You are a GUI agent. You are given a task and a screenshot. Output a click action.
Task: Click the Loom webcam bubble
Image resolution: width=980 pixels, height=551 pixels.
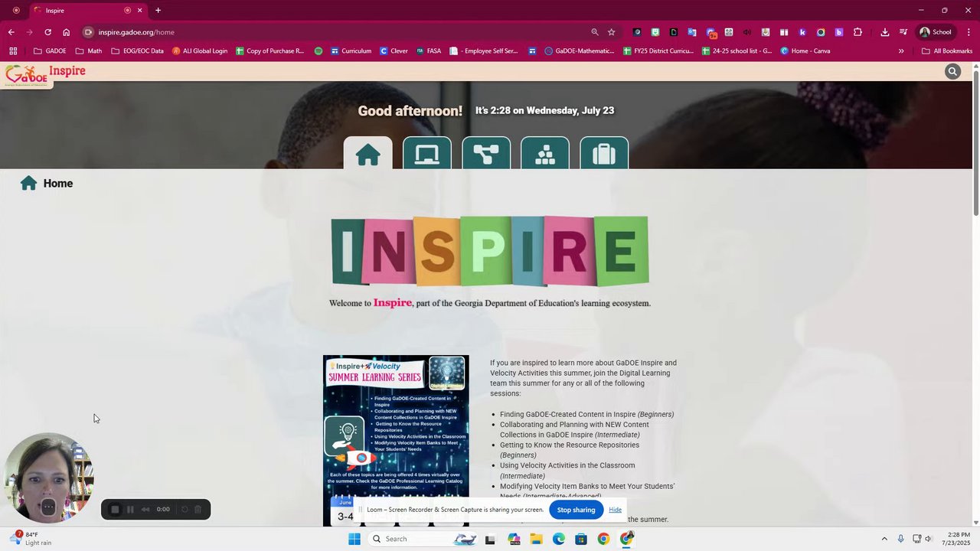click(x=48, y=478)
